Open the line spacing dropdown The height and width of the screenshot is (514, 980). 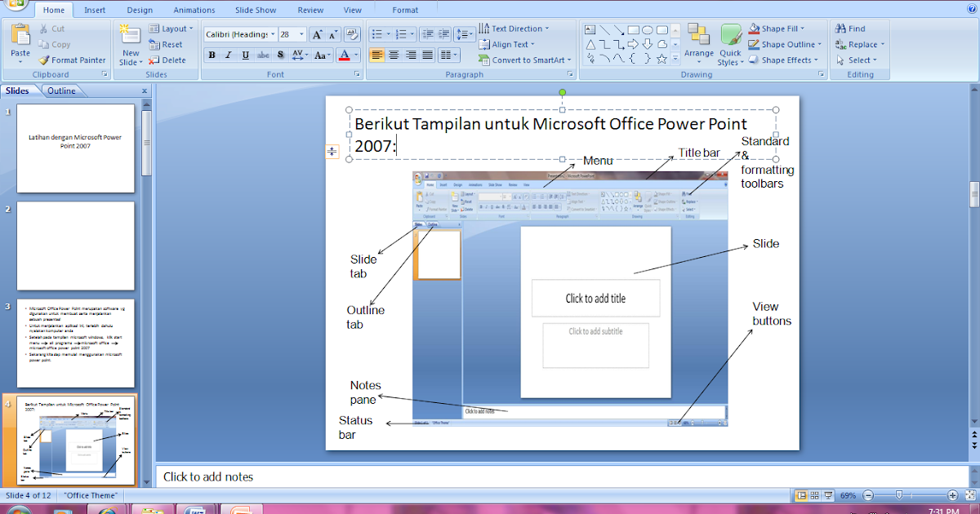[465, 34]
